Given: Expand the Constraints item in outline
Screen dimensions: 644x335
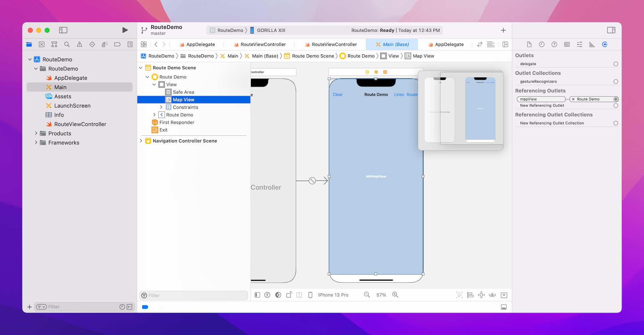Looking at the screenshot, I should pyautogui.click(x=161, y=107).
